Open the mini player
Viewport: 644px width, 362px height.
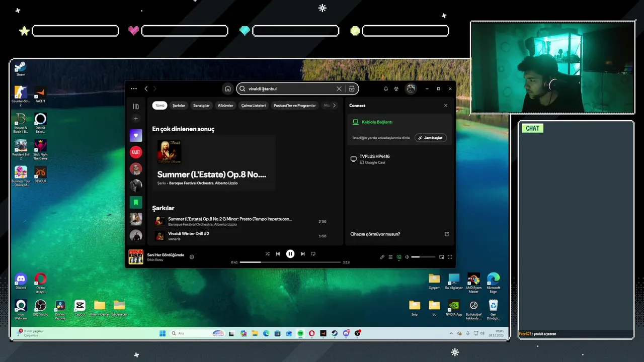pos(442,257)
